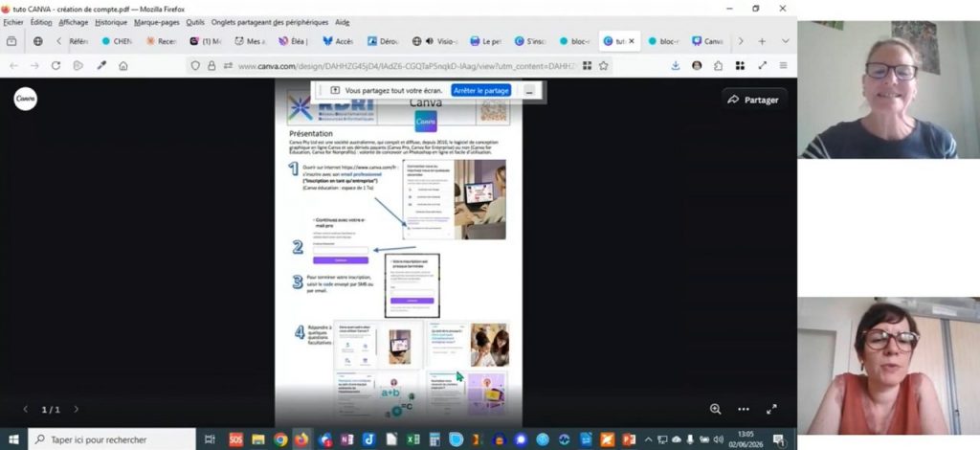Click the canva.com URL address field
Image resolution: width=980 pixels, height=450 pixels.
click(406, 66)
